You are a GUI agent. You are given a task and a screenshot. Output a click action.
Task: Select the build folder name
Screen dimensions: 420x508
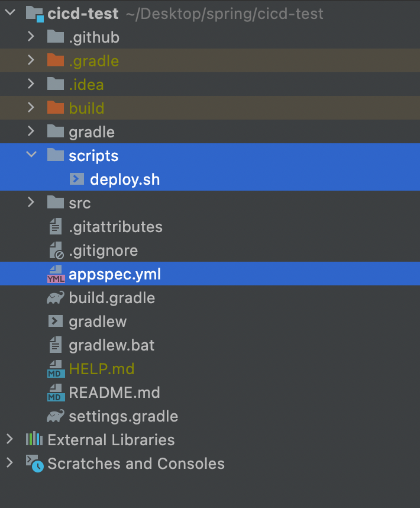pos(86,108)
